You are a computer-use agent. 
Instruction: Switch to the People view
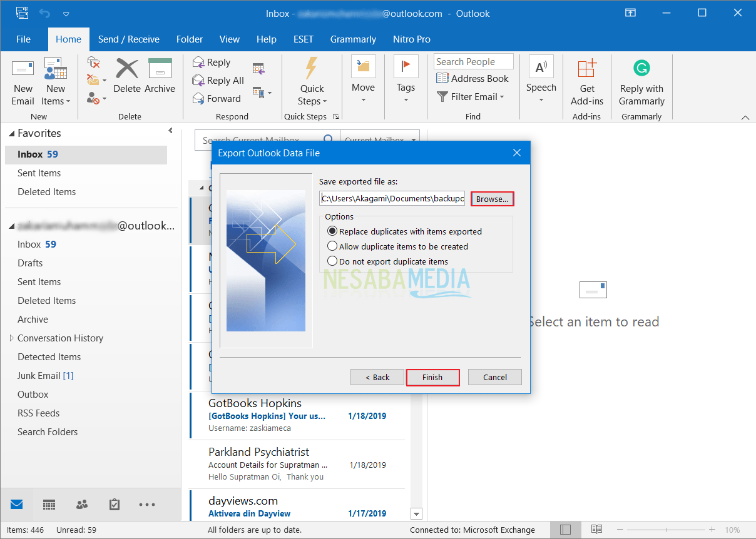[x=81, y=504]
